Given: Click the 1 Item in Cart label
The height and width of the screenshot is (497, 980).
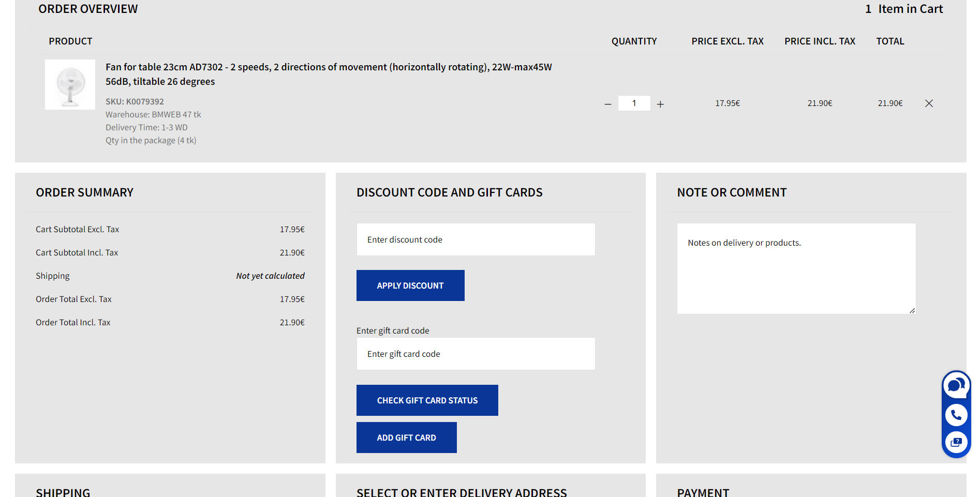Looking at the screenshot, I should coord(904,9).
